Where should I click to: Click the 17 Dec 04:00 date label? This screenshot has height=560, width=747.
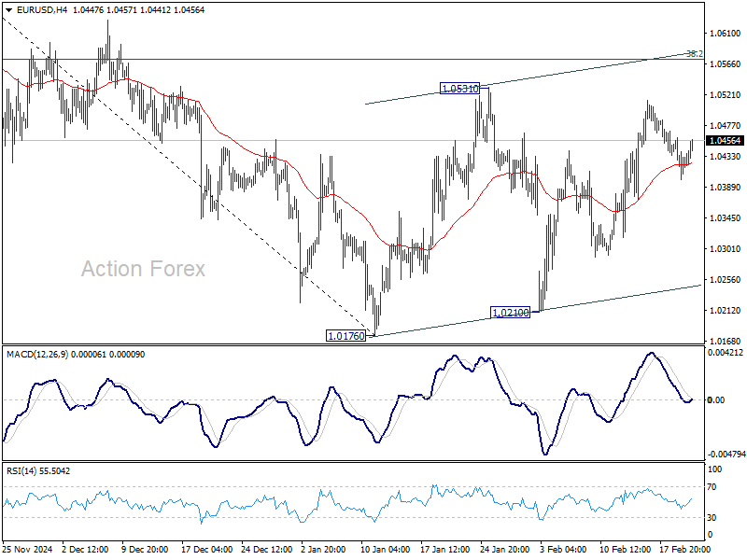click(x=206, y=549)
